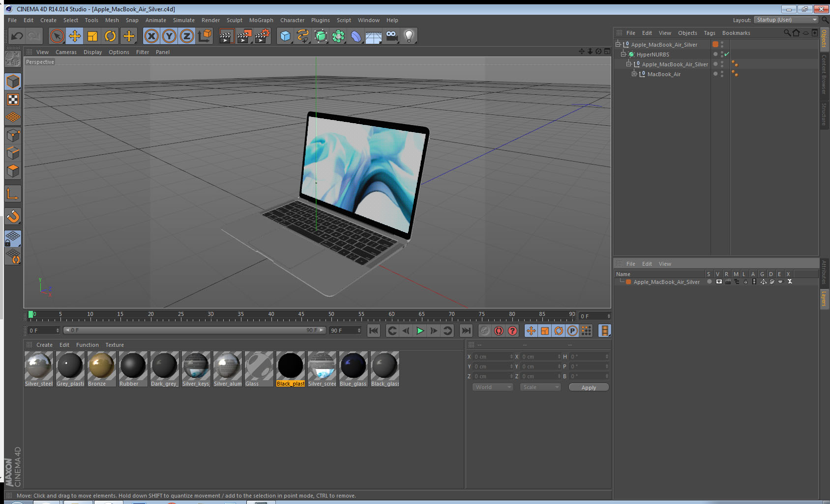
Task: Open the array modeling objects icon
Action: [338, 36]
